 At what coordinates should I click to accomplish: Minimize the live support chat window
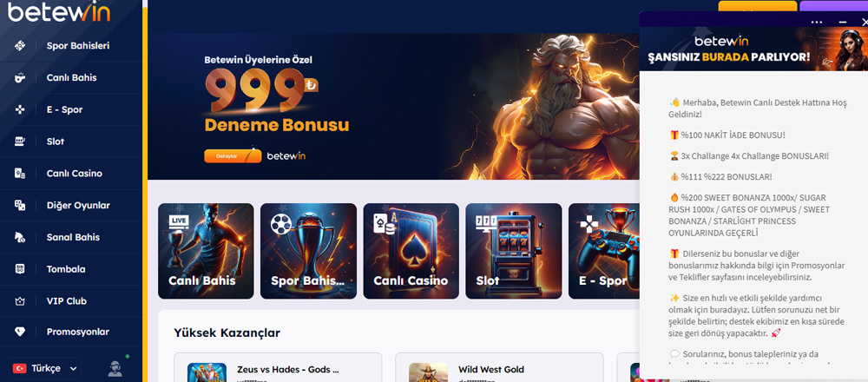(843, 23)
